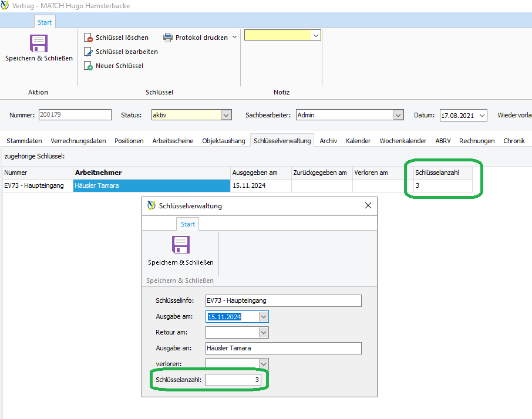Screen dimensions: 532x419
Task: Click the Protokol drucken printer icon
Action: [x=168, y=38]
